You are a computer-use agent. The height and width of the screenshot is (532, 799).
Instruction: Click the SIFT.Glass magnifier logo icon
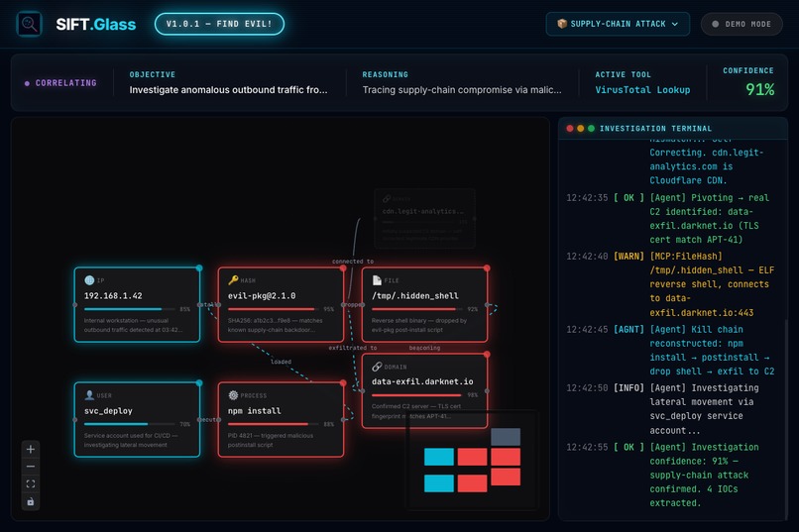coord(29,24)
